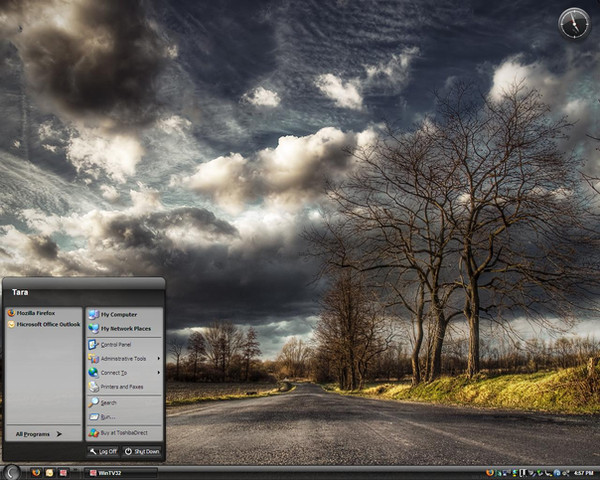
Task: Click the round Start orb button
Action: coord(12,472)
